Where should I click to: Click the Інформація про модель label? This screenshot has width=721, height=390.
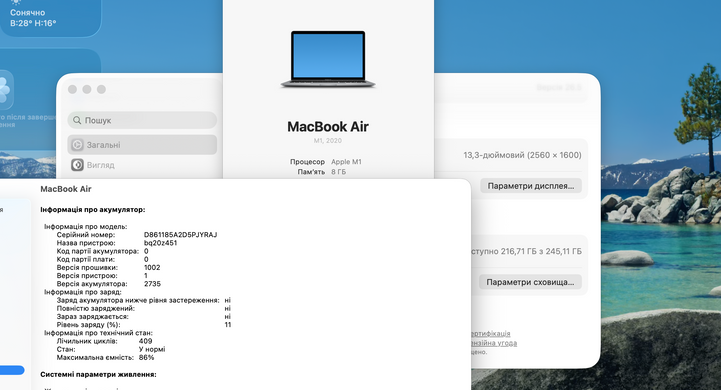tap(86, 226)
